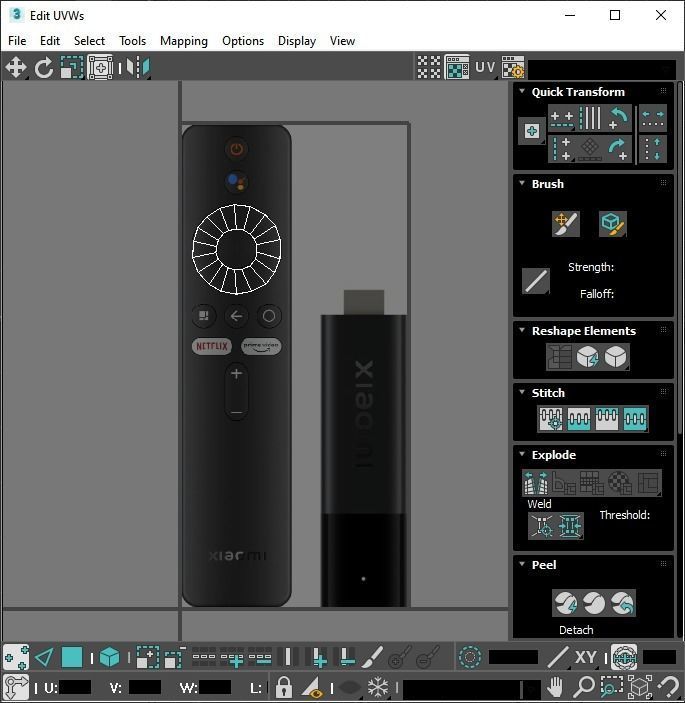This screenshot has height=703, width=685.
Task: Toggle the checker pattern display icon
Action: tap(429, 67)
